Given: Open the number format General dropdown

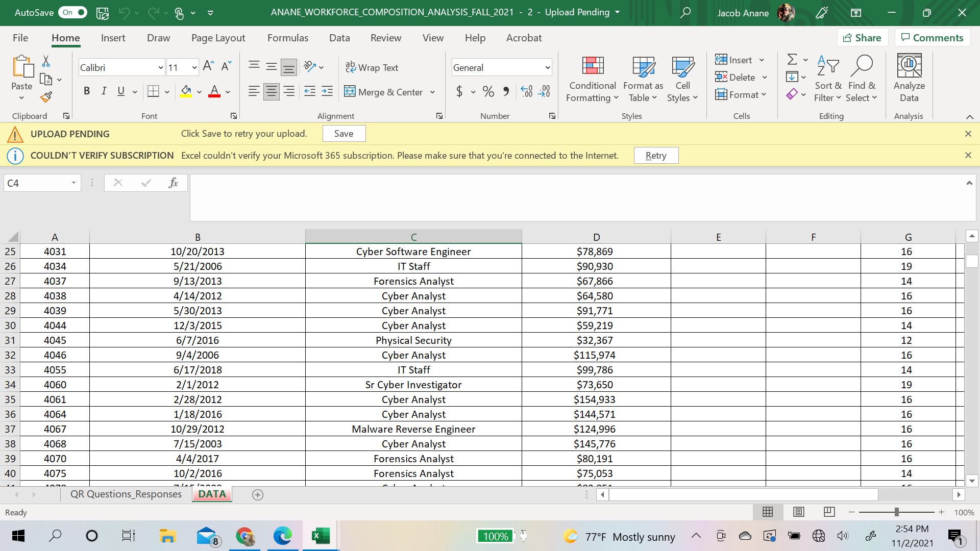Looking at the screenshot, I should pos(547,67).
